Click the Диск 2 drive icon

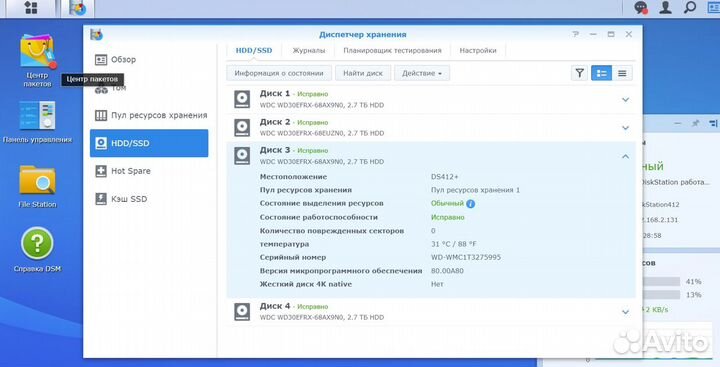click(x=242, y=128)
